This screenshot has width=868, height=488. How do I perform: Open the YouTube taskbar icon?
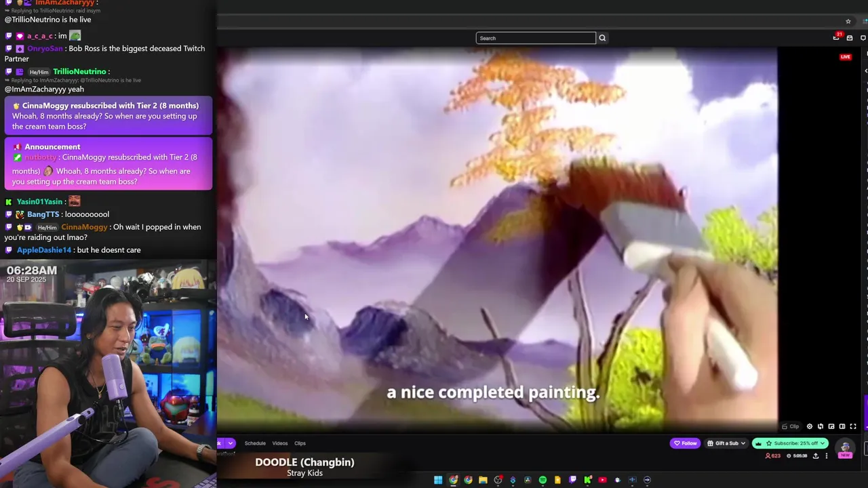602,480
